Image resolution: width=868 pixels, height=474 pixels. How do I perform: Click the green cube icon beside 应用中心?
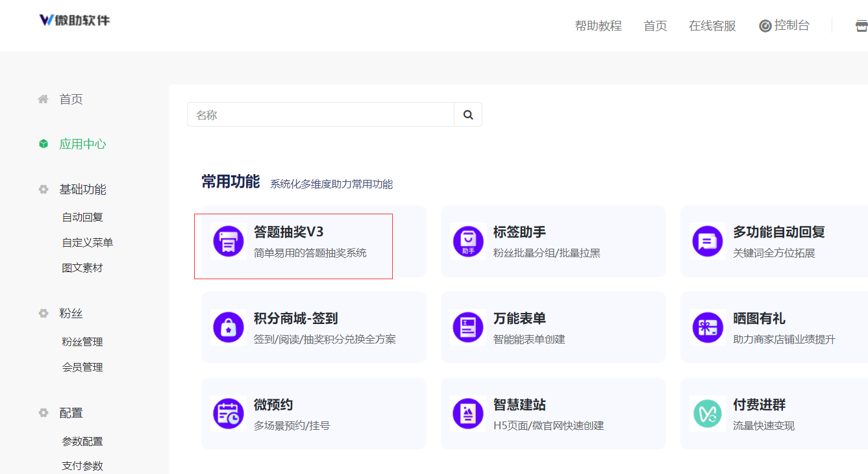[x=43, y=144]
